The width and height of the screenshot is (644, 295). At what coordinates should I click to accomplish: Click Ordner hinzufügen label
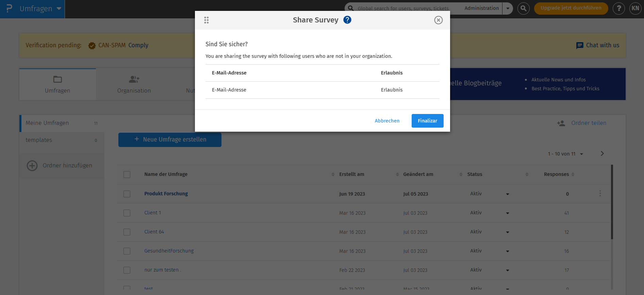(67, 165)
